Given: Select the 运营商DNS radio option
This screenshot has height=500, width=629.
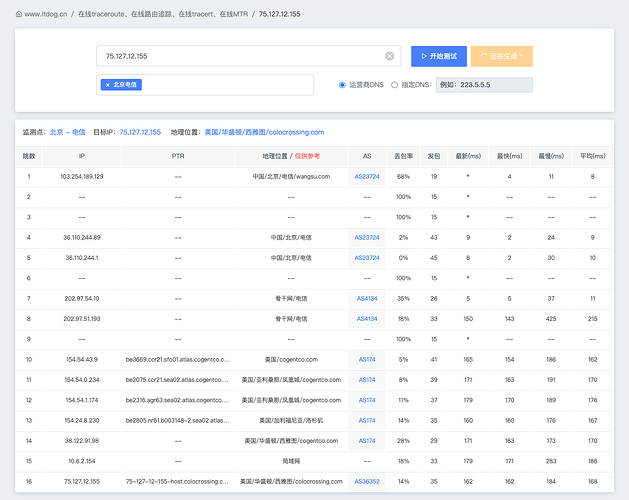Looking at the screenshot, I should (342, 85).
